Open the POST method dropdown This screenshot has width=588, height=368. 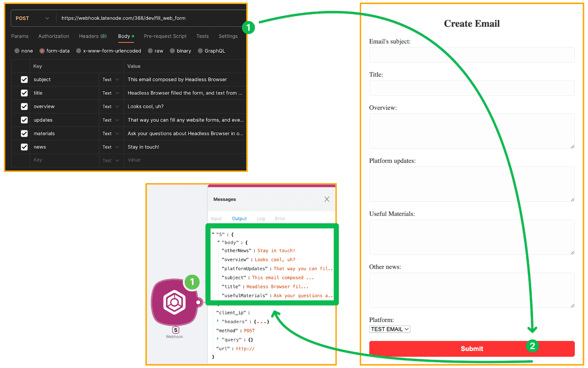(32, 18)
